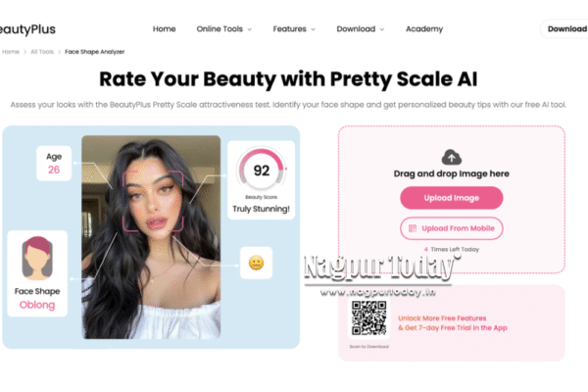
Task: Click the QR icon in Upload From Mobile
Action: tap(413, 228)
